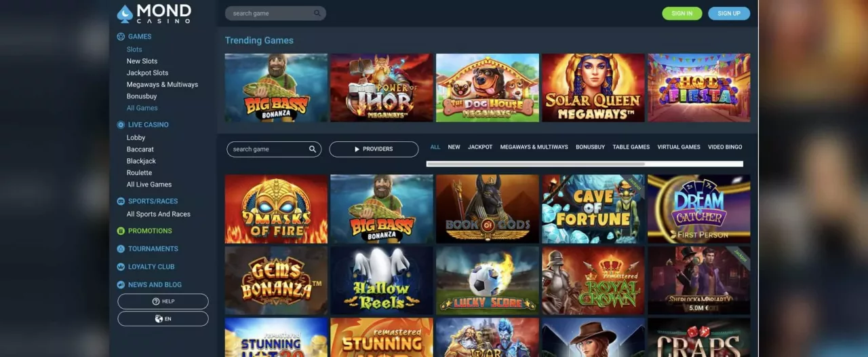Click the Loyalty Club icon
Viewport: 868px width, 357px height.
(121, 267)
